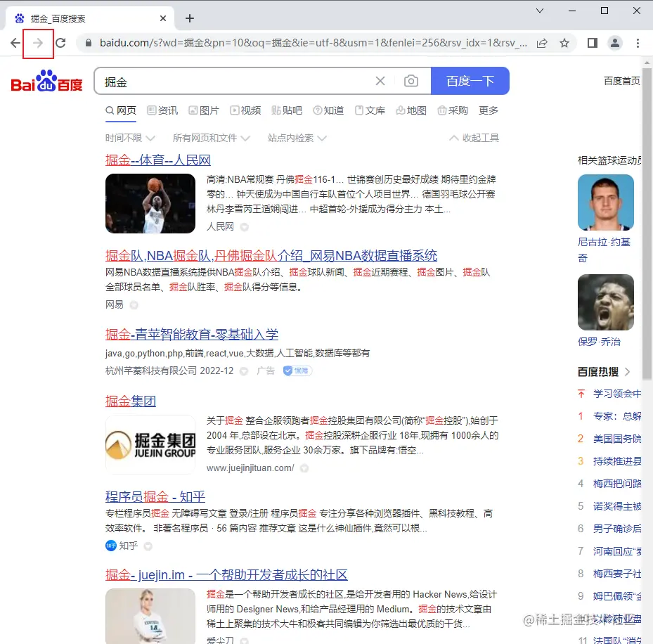Viewport: 653px width, 644px height.
Task: Click 尼古拉·约基奇 player photo
Action: click(606, 202)
